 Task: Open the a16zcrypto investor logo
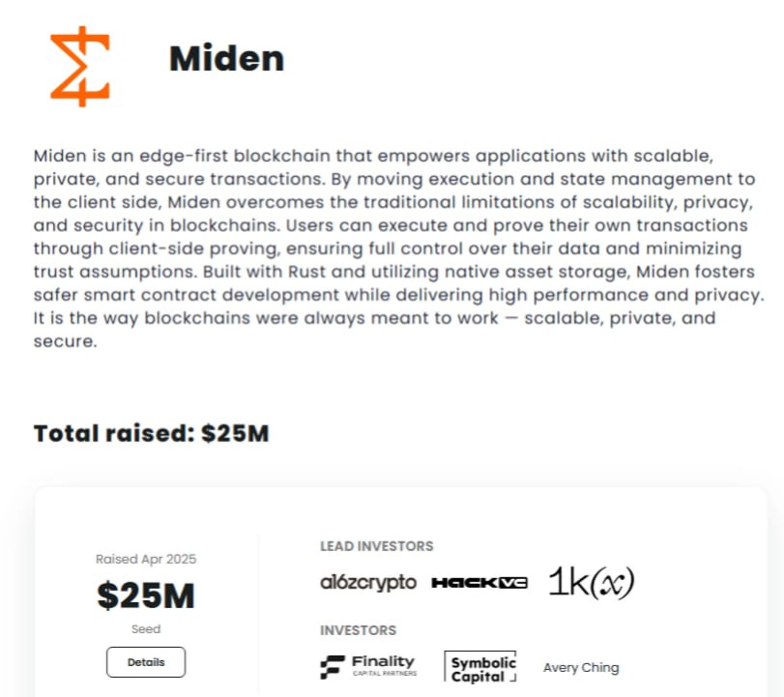pyautogui.click(x=368, y=583)
